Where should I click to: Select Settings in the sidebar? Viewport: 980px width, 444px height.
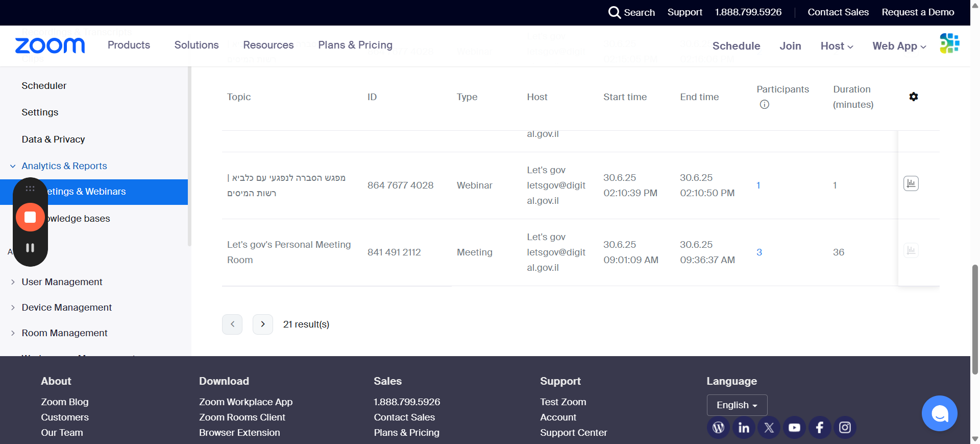coord(40,112)
